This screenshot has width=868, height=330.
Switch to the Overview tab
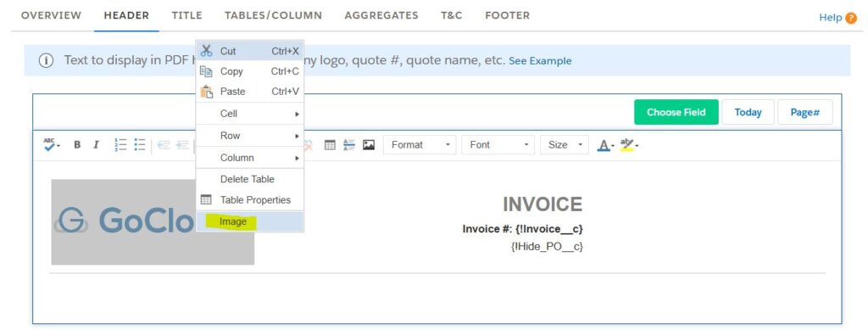[x=51, y=15]
